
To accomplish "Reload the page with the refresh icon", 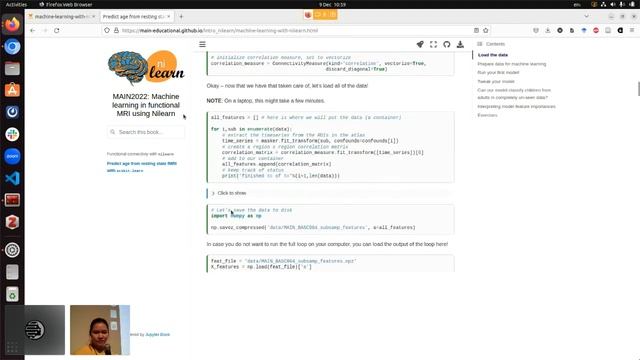I will click(x=57, y=30).
